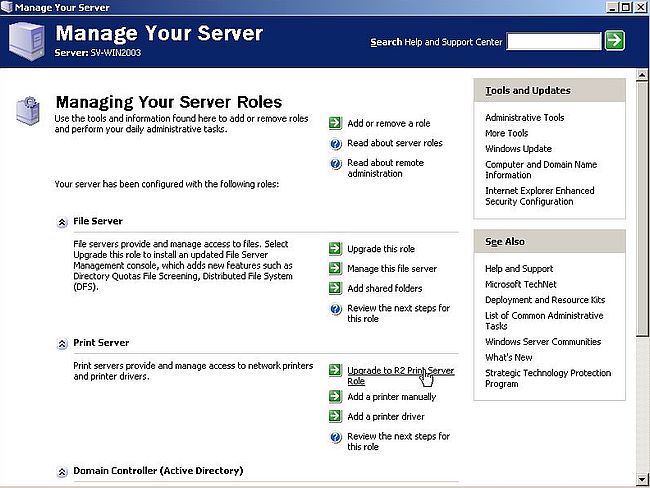Collapse the File Server section
Viewport: 650px width, 488px height.
click(x=62, y=222)
